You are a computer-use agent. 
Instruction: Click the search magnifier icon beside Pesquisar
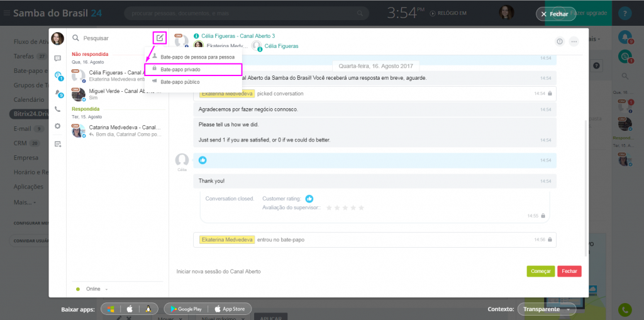click(75, 38)
